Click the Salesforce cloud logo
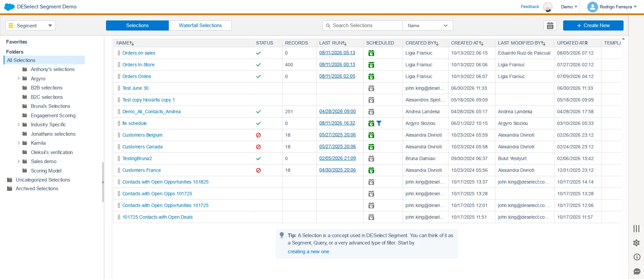The height and width of the screenshot is (279, 644). point(9,7)
